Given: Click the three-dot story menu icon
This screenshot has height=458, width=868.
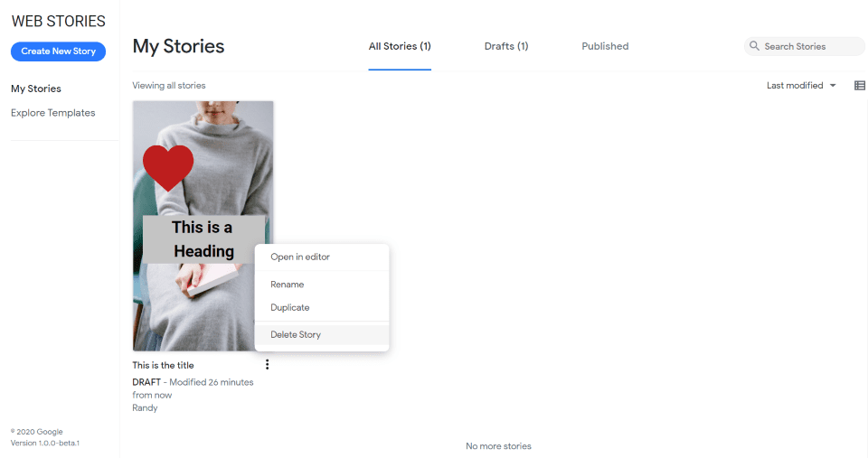Looking at the screenshot, I should (267, 365).
